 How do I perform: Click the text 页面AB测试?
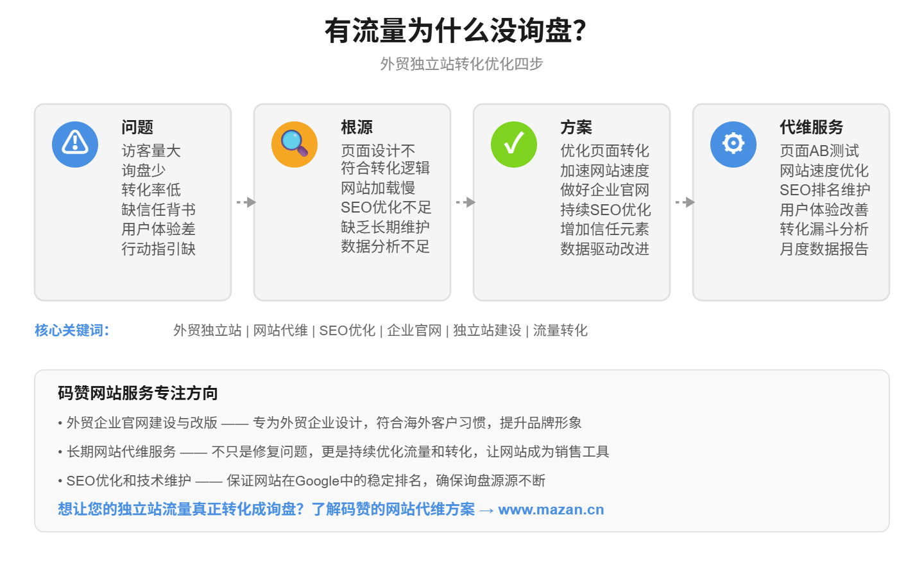(819, 151)
